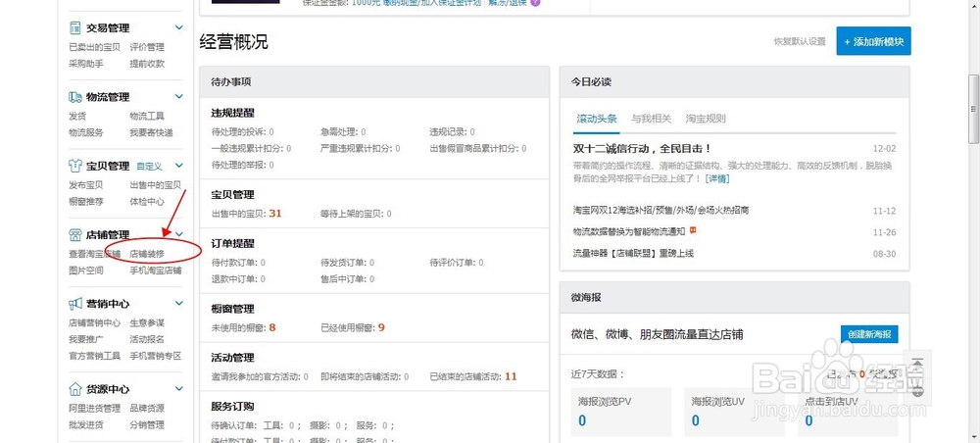Open news 淘宝网双12海选补招 item
This screenshot has height=443, width=980.
tap(661, 211)
